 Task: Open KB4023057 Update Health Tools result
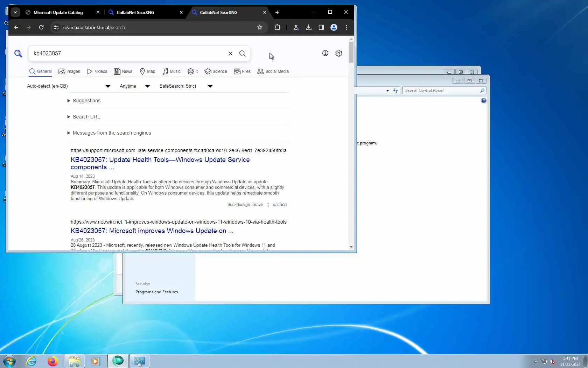tap(160, 163)
